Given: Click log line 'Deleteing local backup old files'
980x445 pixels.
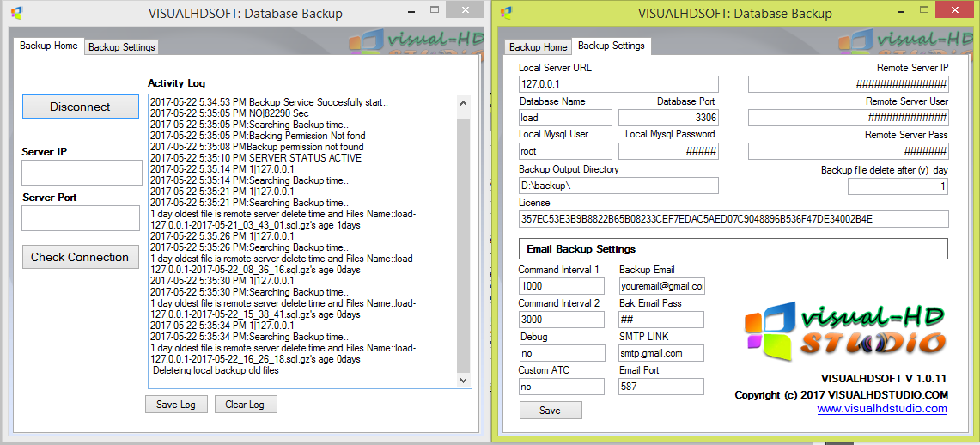Looking at the screenshot, I should (x=216, y=370).
